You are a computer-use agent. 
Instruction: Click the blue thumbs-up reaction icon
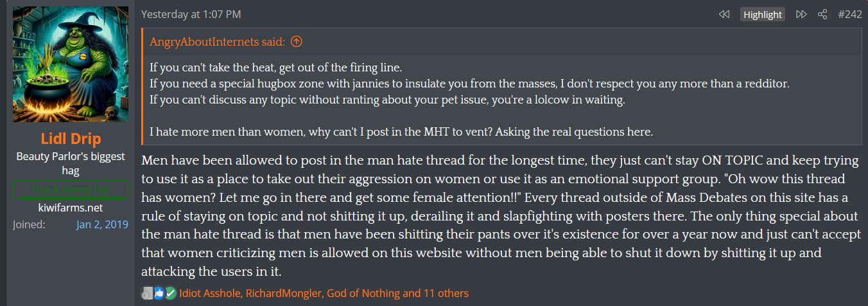click(x=159, y=293)
